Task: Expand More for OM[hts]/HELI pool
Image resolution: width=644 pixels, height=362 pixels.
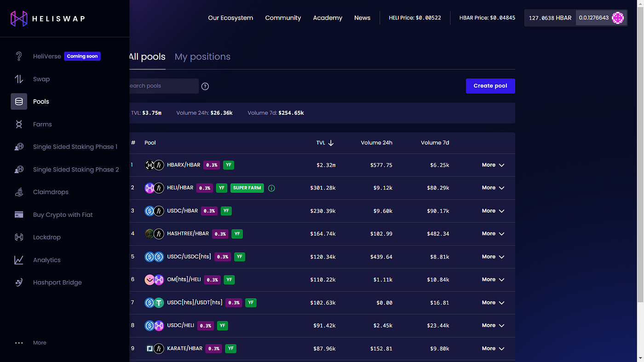Action: 493,279
